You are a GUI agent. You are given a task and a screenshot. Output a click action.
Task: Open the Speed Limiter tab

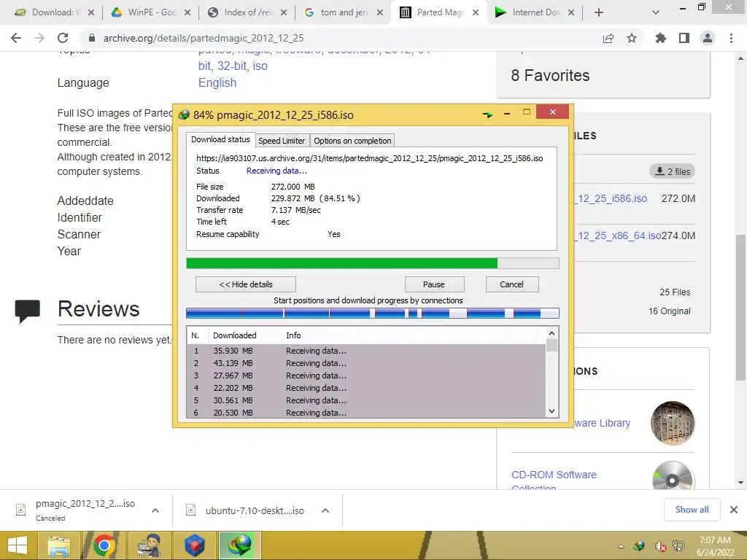click(282, 141)
